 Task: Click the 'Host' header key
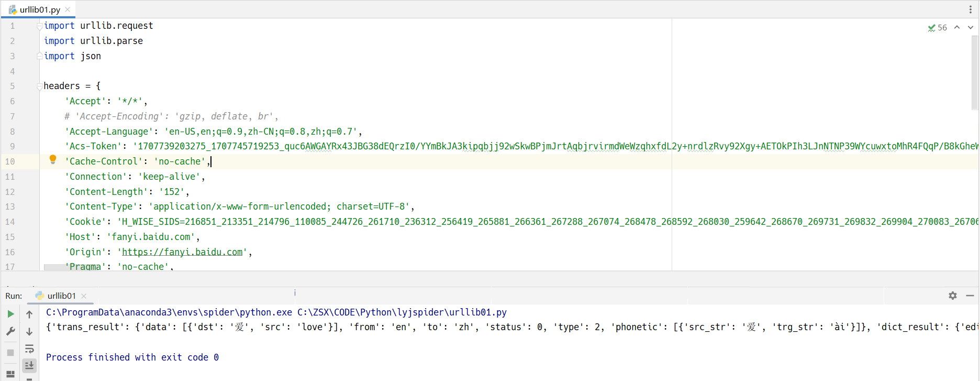tap(80, 237)
